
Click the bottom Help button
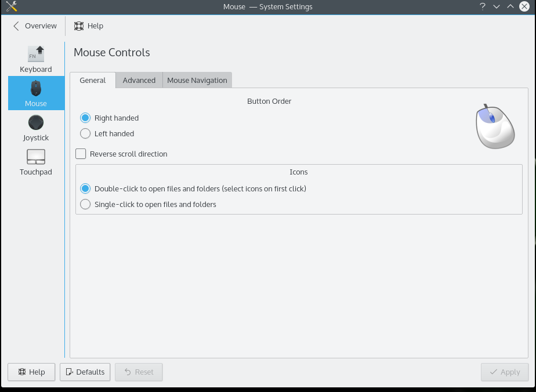point(31,372)
